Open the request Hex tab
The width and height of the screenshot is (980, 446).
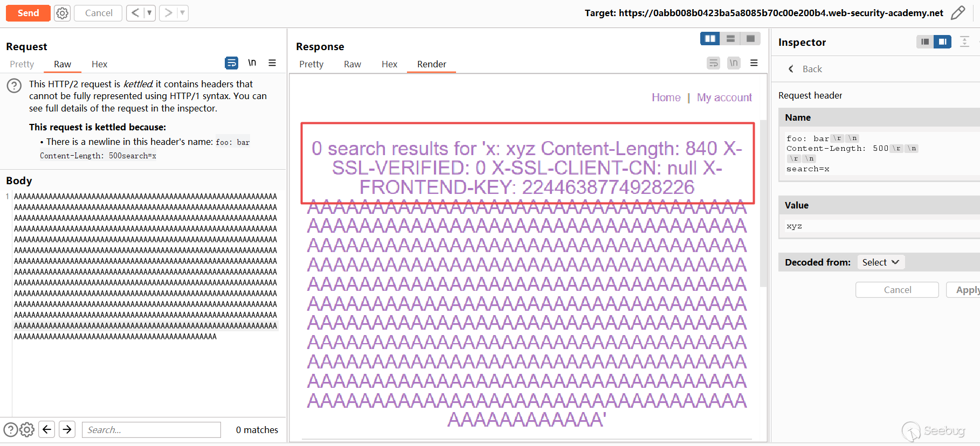click(x=99, y=64)
